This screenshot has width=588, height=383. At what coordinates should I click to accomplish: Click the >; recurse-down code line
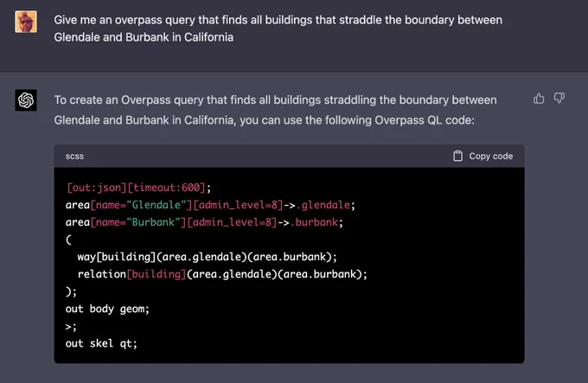71,327
